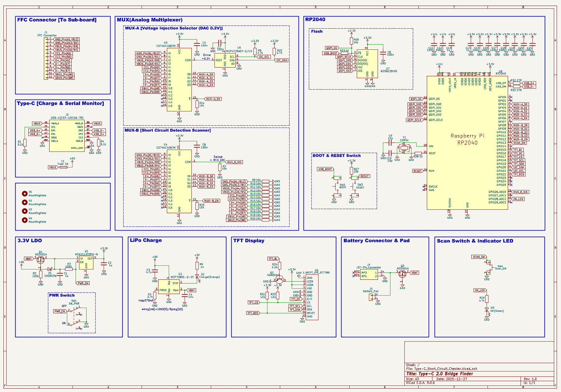Select the SW2 BOOT push switch
The height and width of the screenshot is (392, 561).
tap(337, 187)
